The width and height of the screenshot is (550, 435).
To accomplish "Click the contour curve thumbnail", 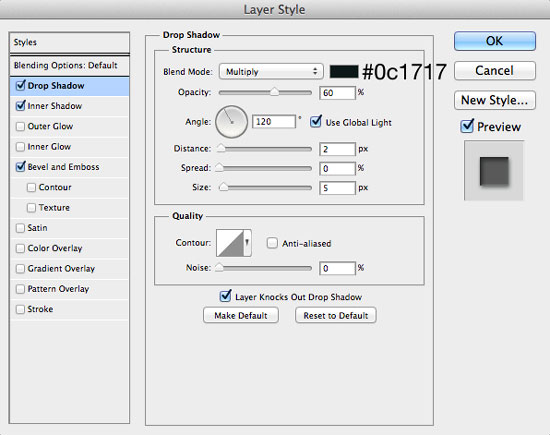I will point(230,243).
